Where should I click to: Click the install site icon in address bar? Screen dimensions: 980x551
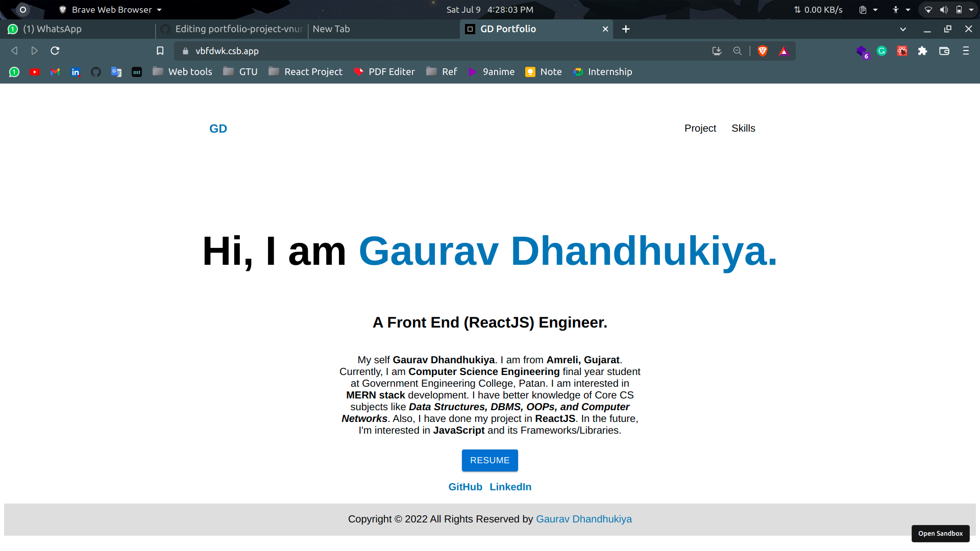(x=717, y=51)
